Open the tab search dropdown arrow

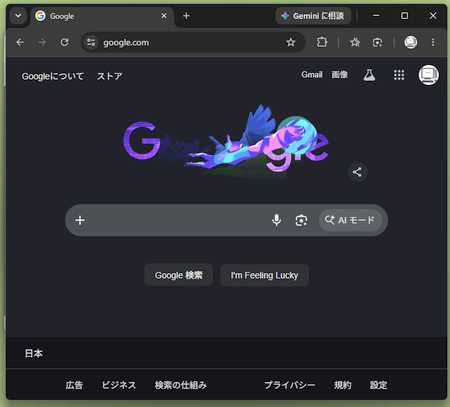point(18,16)
